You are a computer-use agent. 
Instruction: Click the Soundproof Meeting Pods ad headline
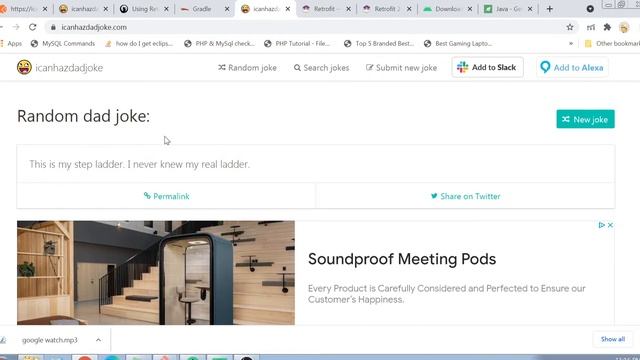point(402,259)
